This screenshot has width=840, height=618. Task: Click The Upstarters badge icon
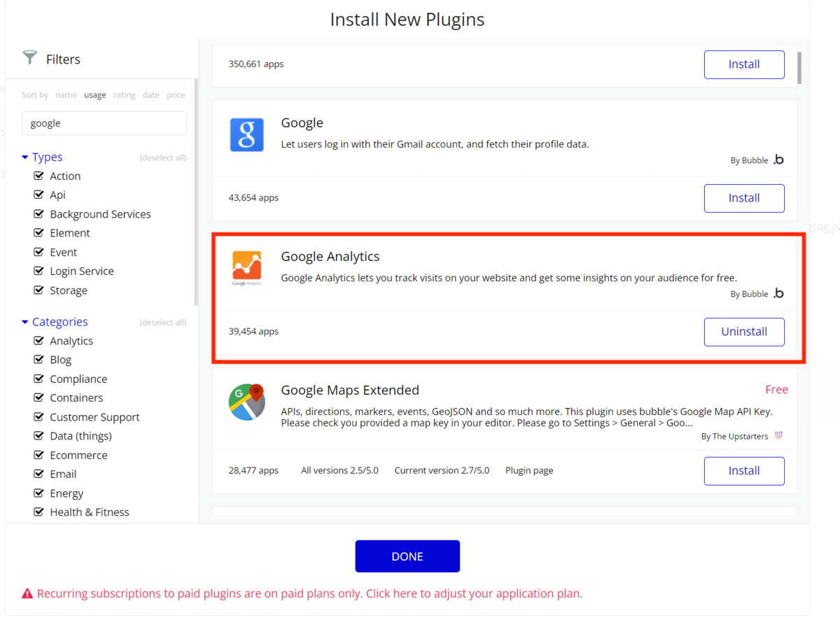pos(779,435)
